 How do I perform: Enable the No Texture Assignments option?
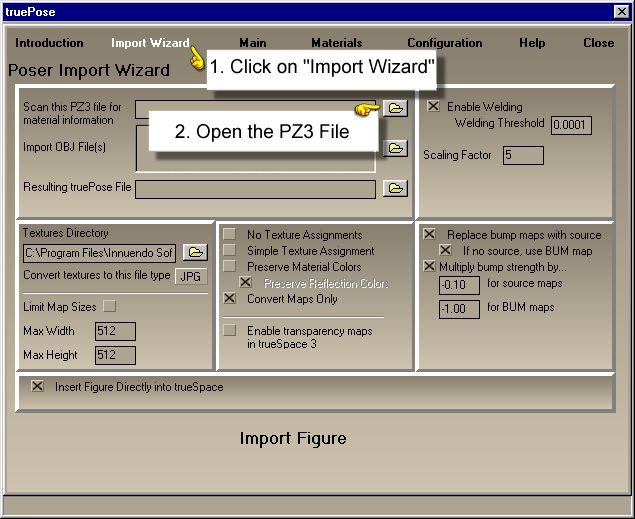229,235
